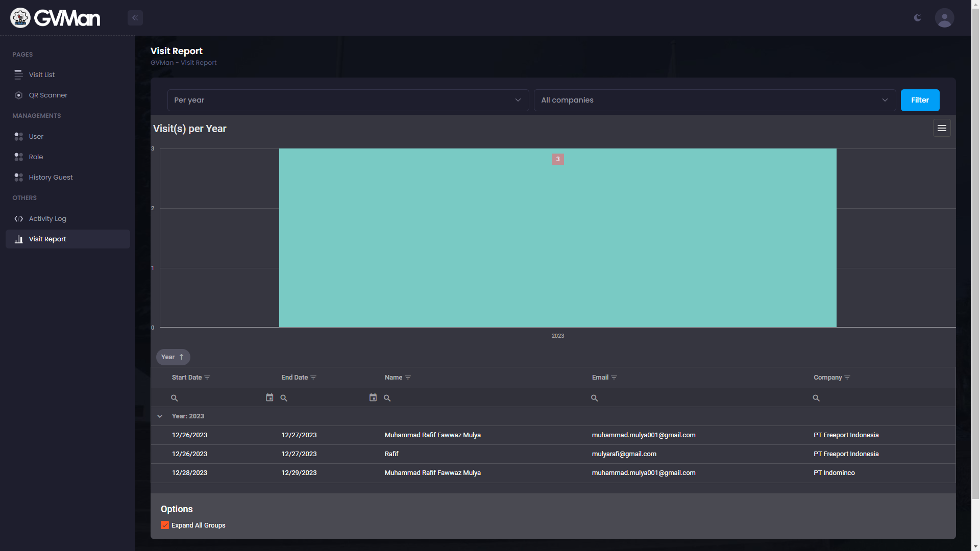This screenshot has width=980, height=551.
Task: Collapse the Year: 2023 group row
Action: (160, 416)
